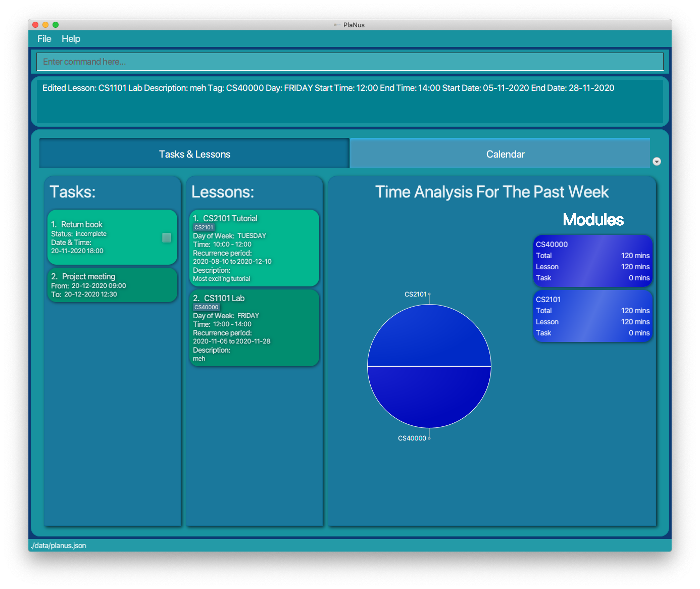Close the PlaNus window with red button

35,25
